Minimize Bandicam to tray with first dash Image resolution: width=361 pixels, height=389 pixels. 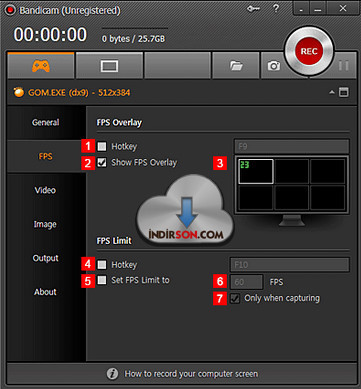tap(301, 9)
